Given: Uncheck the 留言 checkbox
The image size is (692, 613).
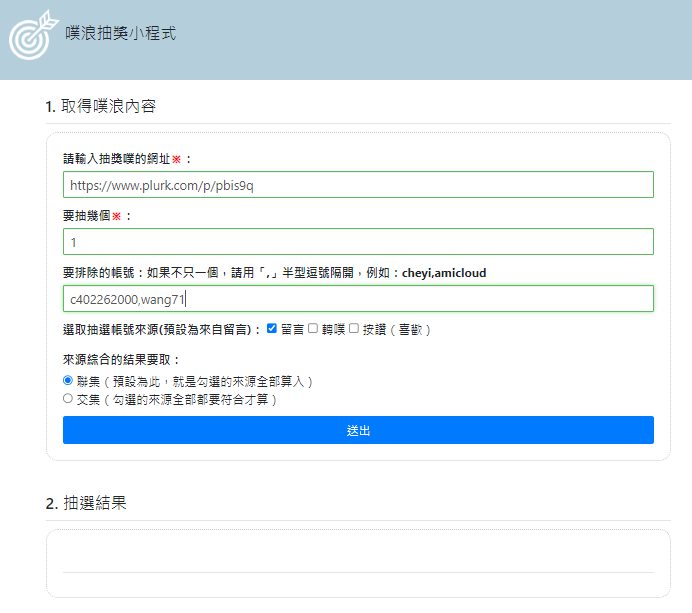Looking at the screenshot, I should pyautogui.click(x=272, y=328).
